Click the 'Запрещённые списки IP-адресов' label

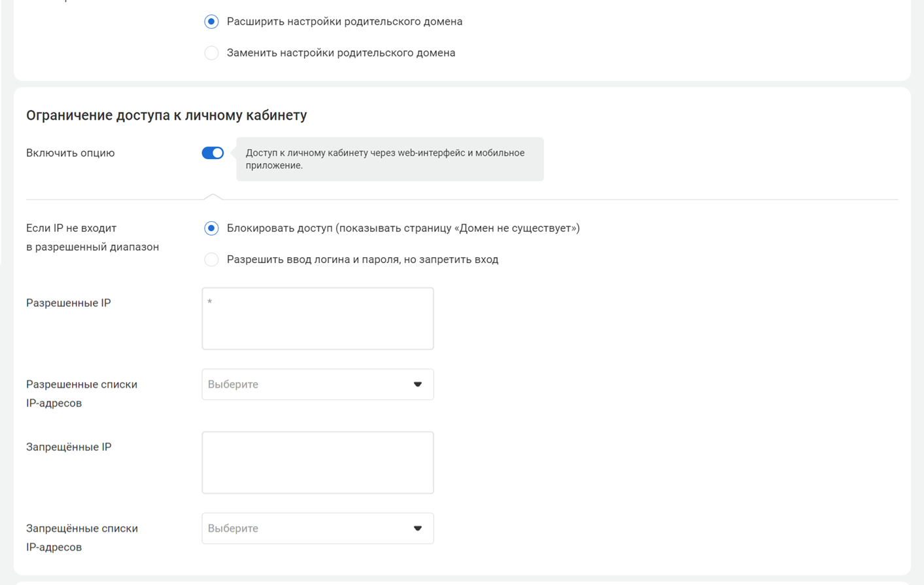tap(82, 537)
